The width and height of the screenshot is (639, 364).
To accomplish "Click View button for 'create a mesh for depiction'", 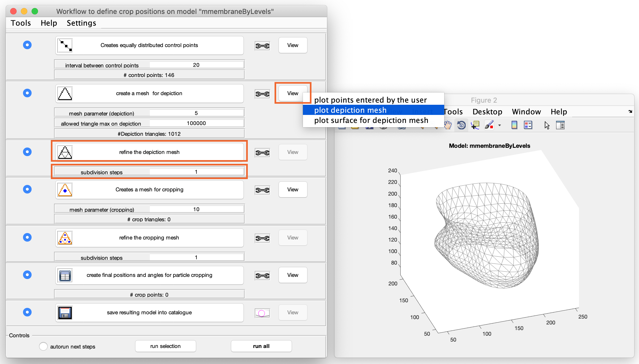I will pos(293,93).
